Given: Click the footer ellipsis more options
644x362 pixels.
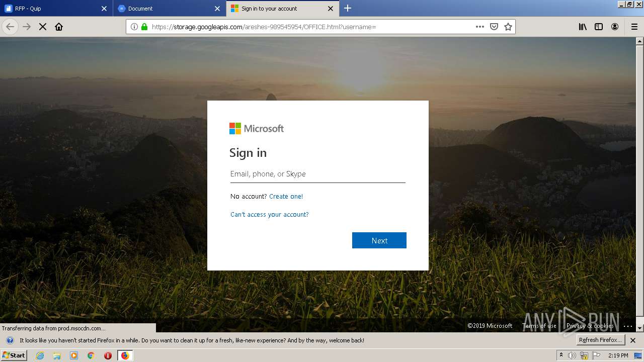Looking at the screenshot, I should click(x=628, y=326).
